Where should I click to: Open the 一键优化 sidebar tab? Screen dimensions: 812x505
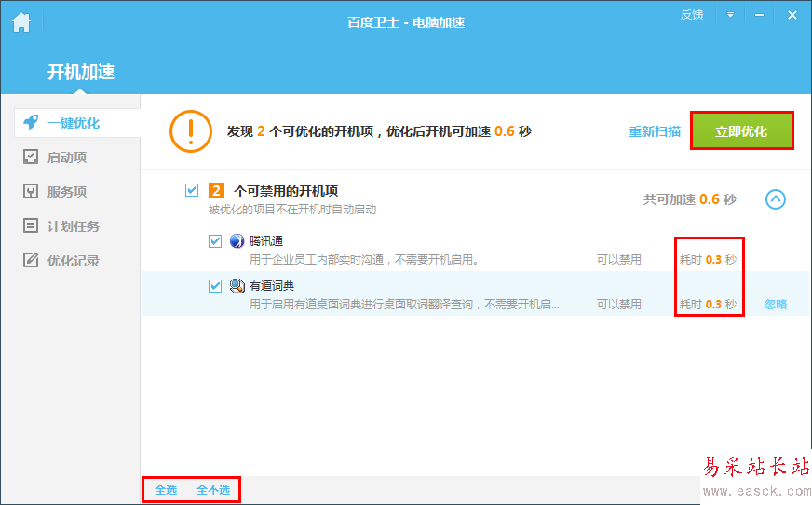click(77, 123)
